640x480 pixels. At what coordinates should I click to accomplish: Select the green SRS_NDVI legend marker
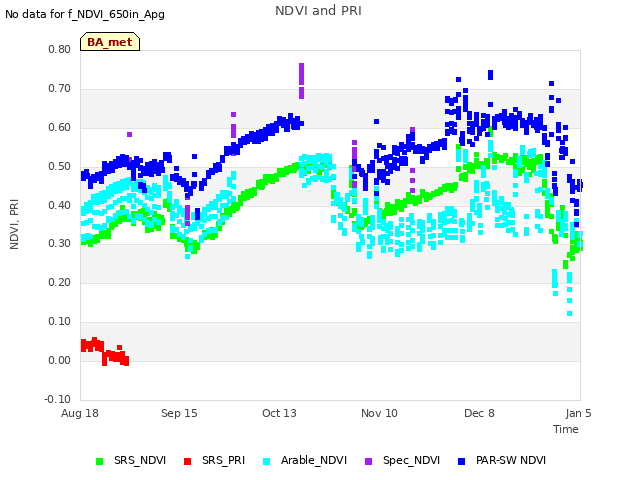pyautogui.click(x=99, y=462)
